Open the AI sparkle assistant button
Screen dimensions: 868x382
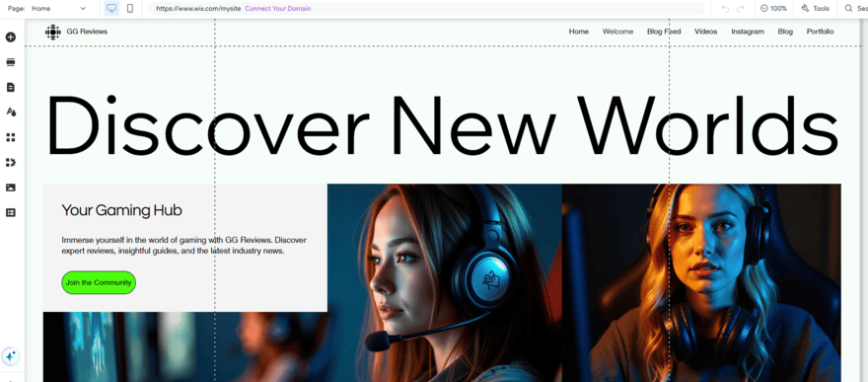[11, 356]
